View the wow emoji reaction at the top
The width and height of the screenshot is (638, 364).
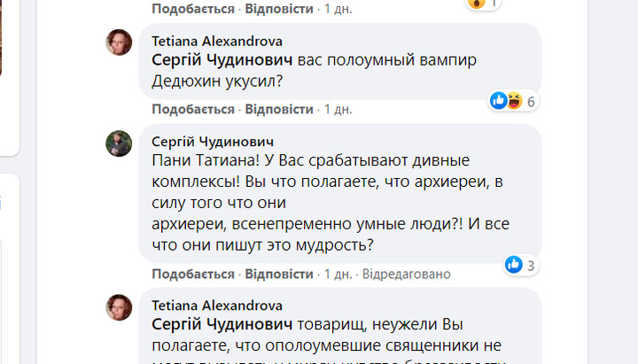point(477,4)
